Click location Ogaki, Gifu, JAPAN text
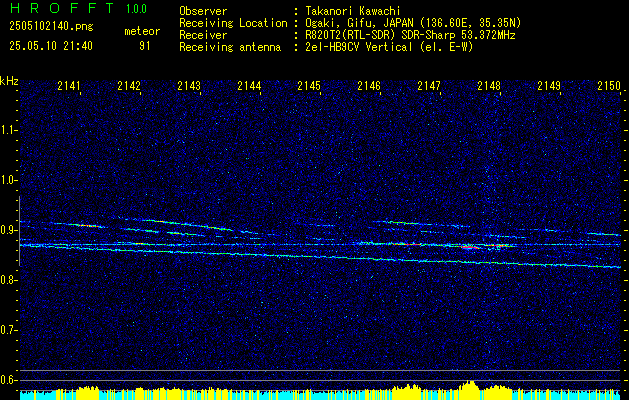 tap(413, 23)
